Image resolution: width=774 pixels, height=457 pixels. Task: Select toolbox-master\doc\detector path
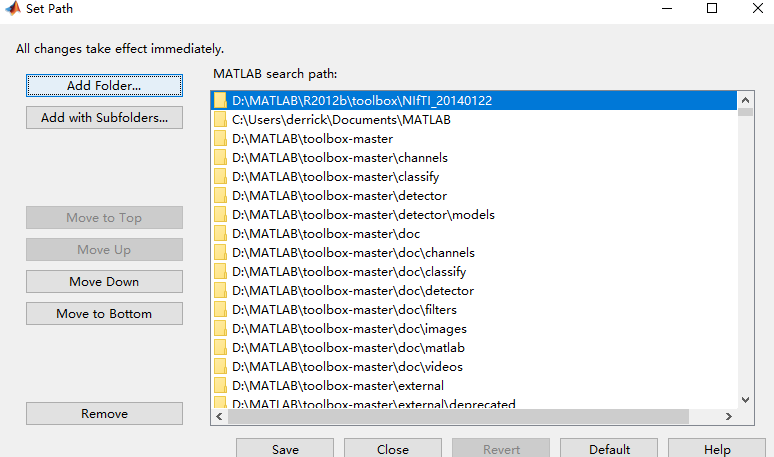click(x=474, y=291)
